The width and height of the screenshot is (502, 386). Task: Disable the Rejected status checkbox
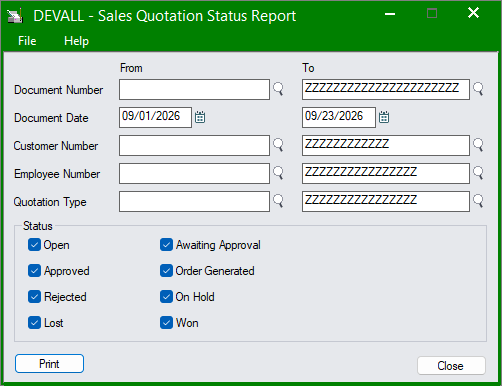tap(34, 297)
